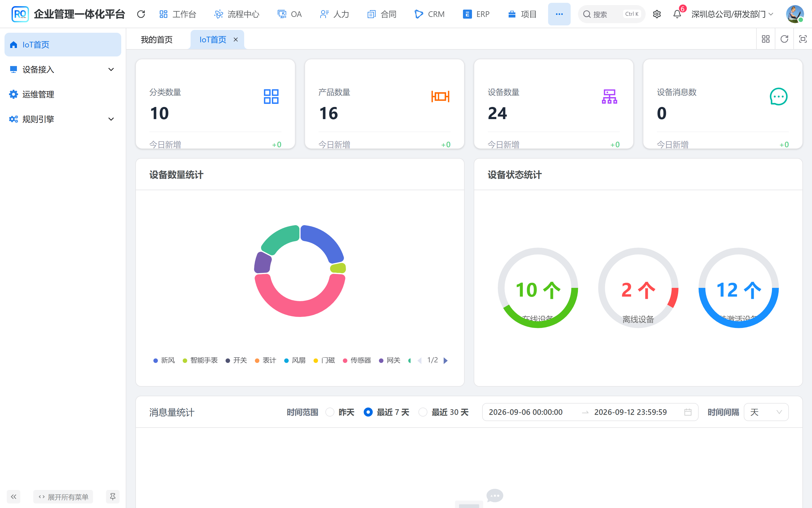Toggle the 门磁 legend item

(324, 360)
